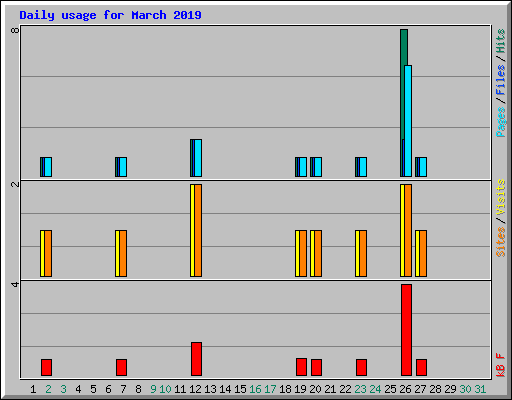Click the 'Visits' legend label
The height and width of the screenshot is (400, 512).
[x=500, y=197]
